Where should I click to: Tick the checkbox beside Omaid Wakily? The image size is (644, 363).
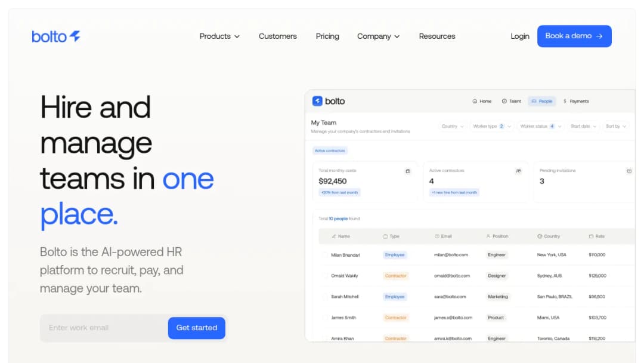pos(326,276)
